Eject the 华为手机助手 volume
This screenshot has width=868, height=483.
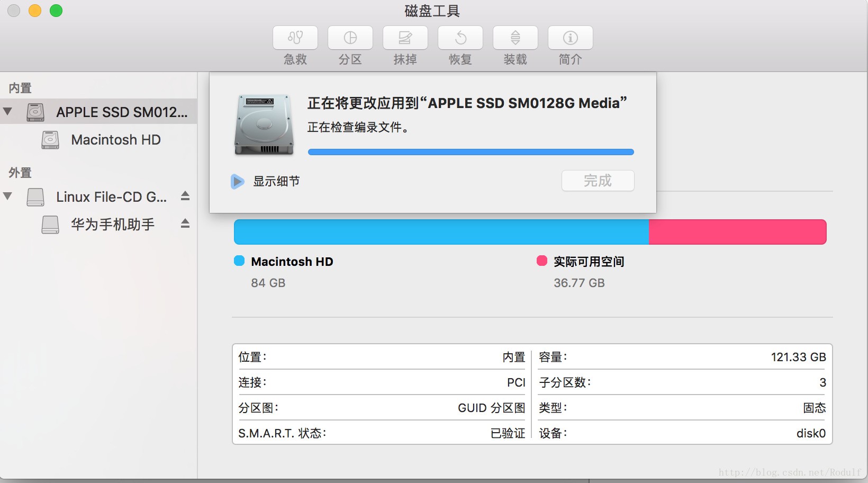[x=185, y=223]
